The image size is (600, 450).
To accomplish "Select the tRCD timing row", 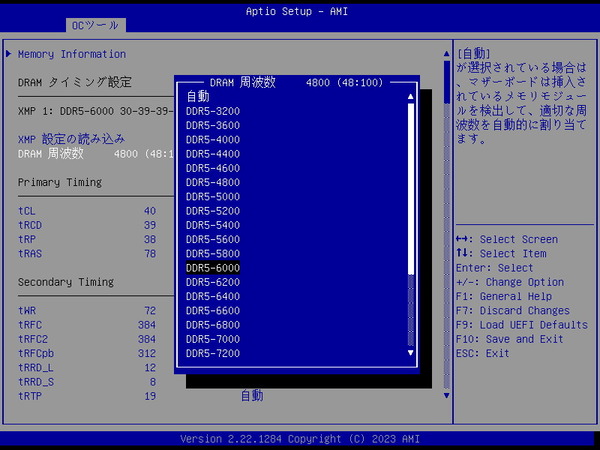I will [87, 225].
